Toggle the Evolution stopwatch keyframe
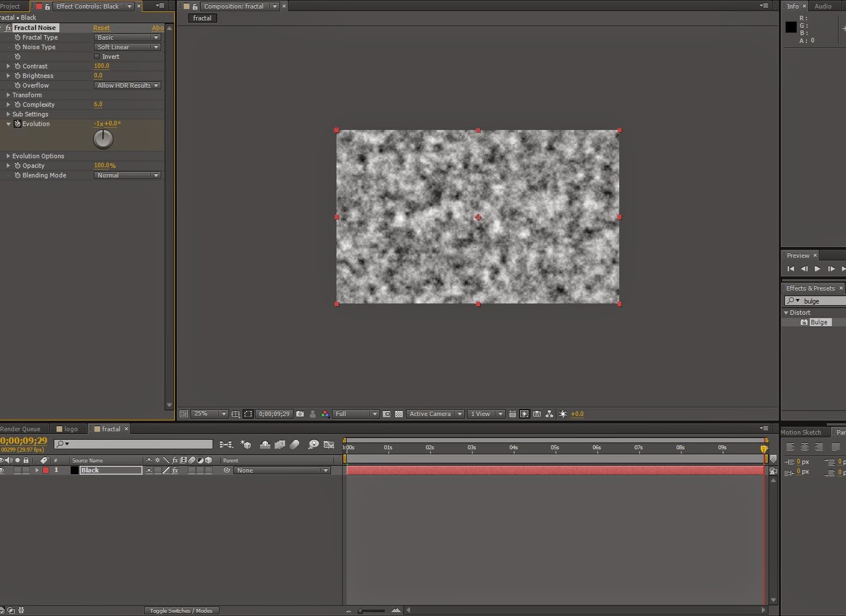Viewport: 846px width, 616px height. [18, 124]
